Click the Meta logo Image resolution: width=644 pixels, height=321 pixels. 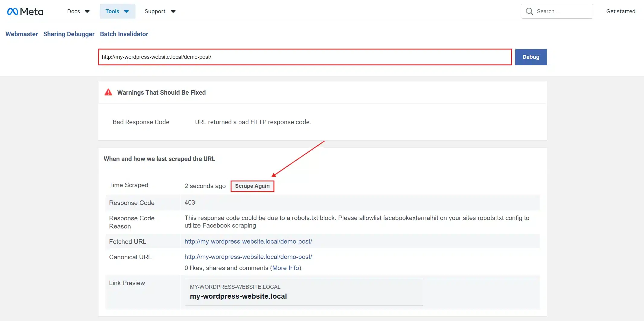click(x=25, y=11)
